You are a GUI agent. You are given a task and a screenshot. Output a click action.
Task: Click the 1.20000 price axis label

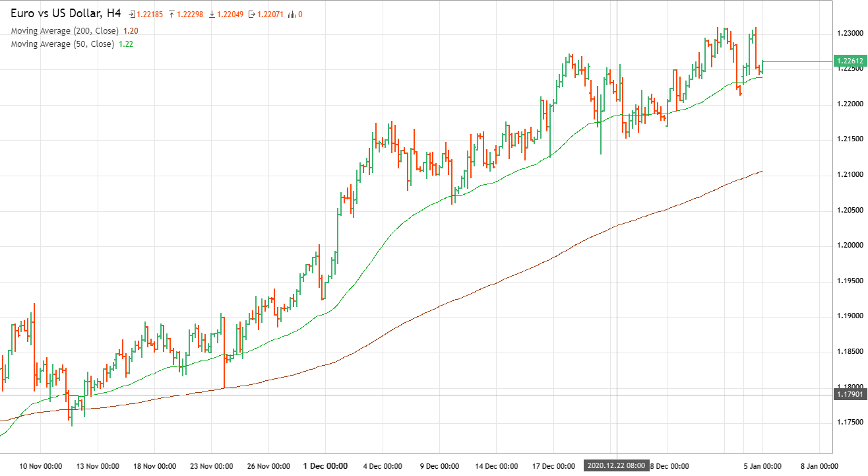tap(849, 246)
